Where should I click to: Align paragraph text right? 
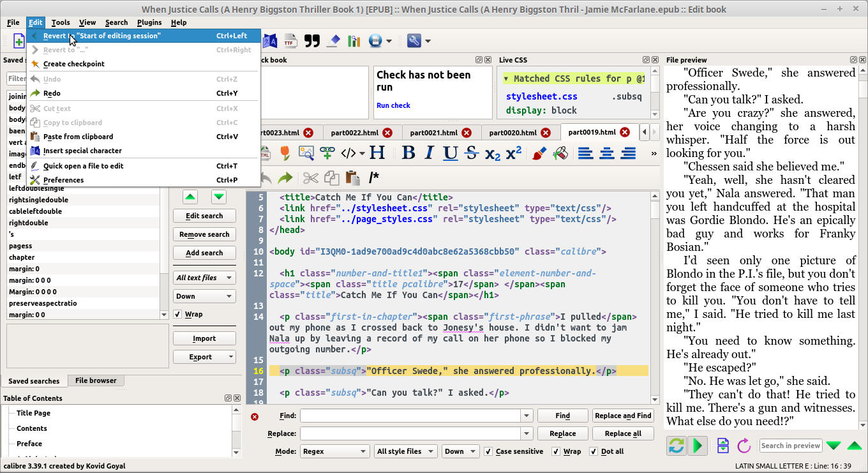[628, 153]
